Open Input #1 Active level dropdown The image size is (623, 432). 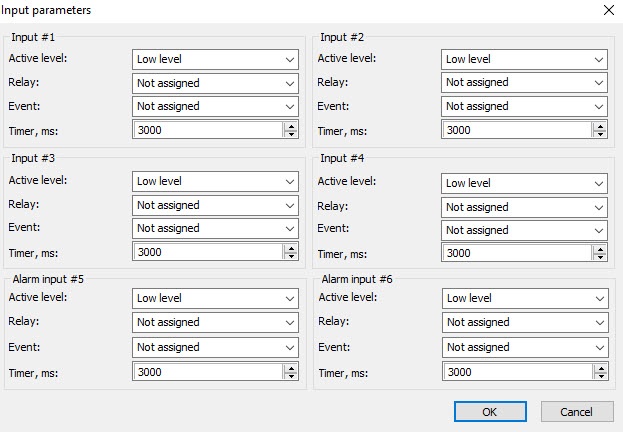(x=215, y=59)
